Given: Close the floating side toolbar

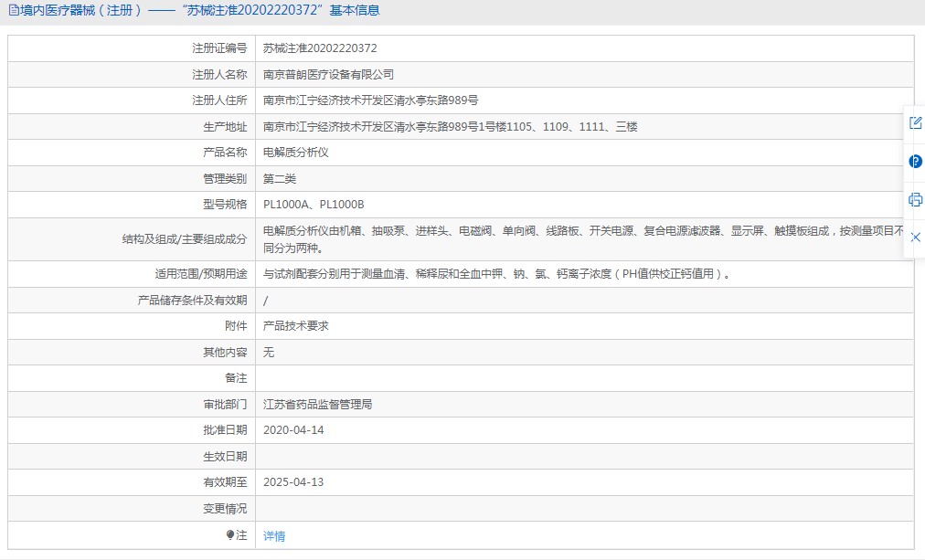Looking at the screenshot, I should [x=915, y=238].
